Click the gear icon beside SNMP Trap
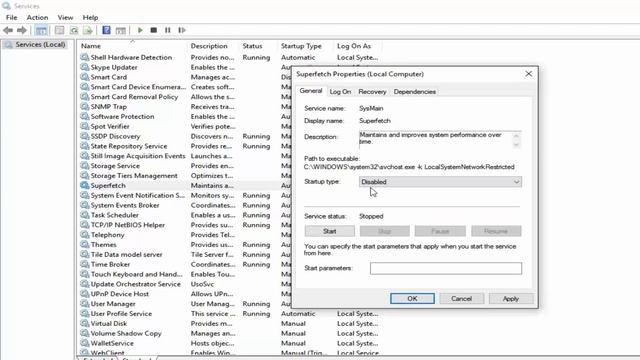This screenshot has width=640, height=360. 84,107
